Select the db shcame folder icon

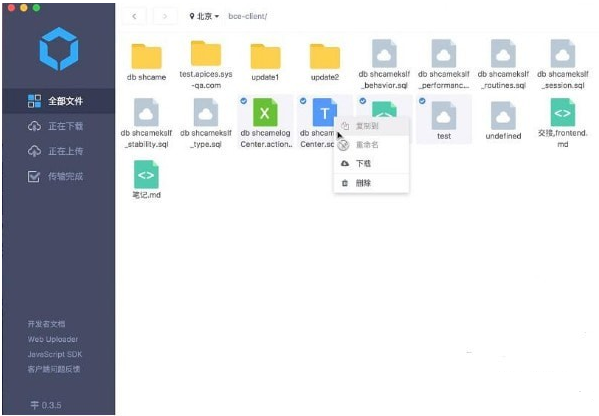(146, 56)
